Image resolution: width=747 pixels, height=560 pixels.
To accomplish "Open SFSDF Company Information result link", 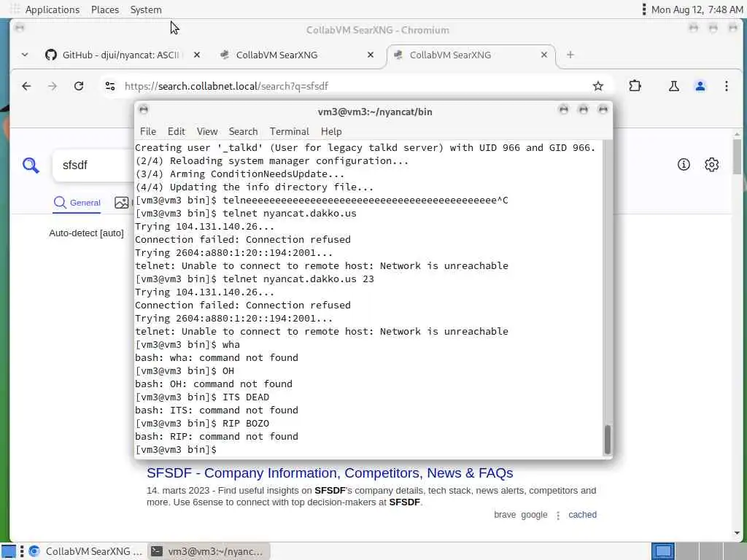I will coord(330,472).
